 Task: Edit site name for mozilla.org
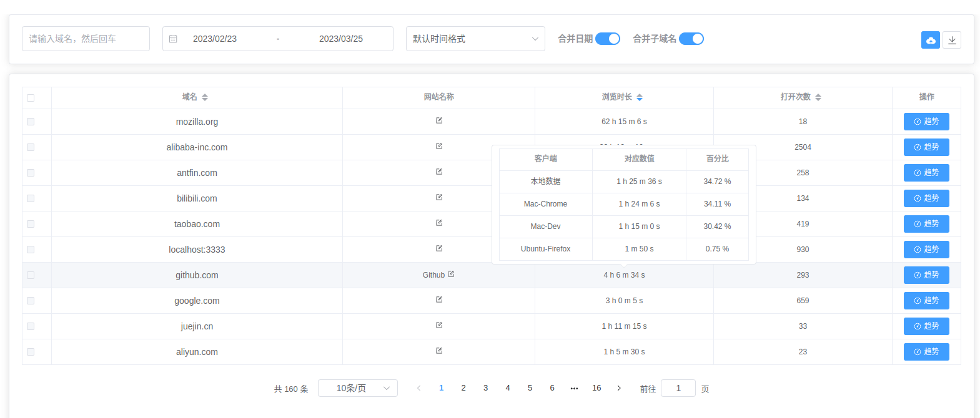click(439, 120)
